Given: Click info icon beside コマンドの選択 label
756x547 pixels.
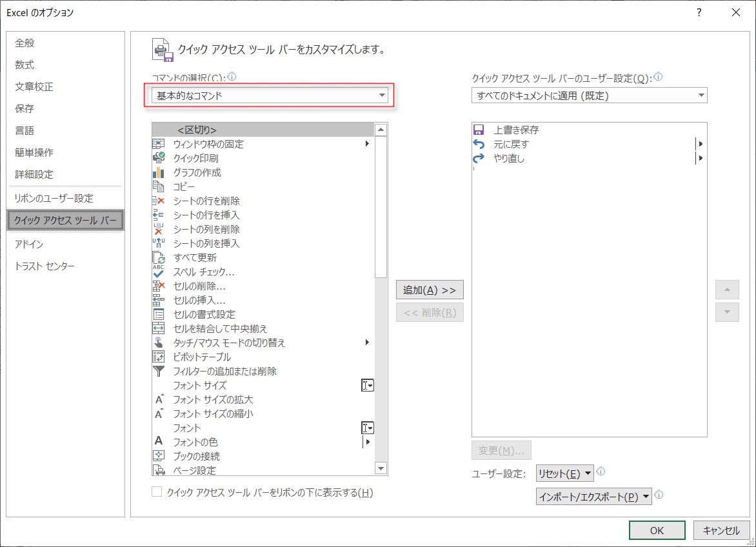Looking at the screenshot, I should [232, 77].
